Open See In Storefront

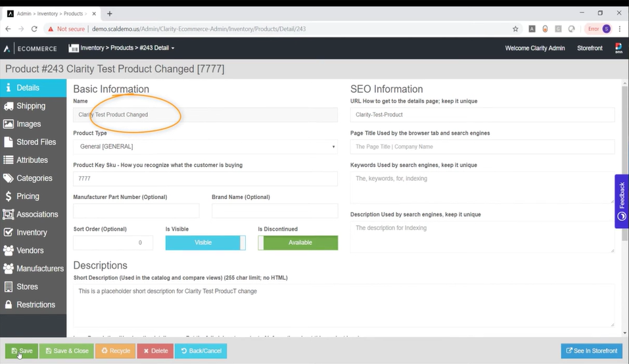592,351
